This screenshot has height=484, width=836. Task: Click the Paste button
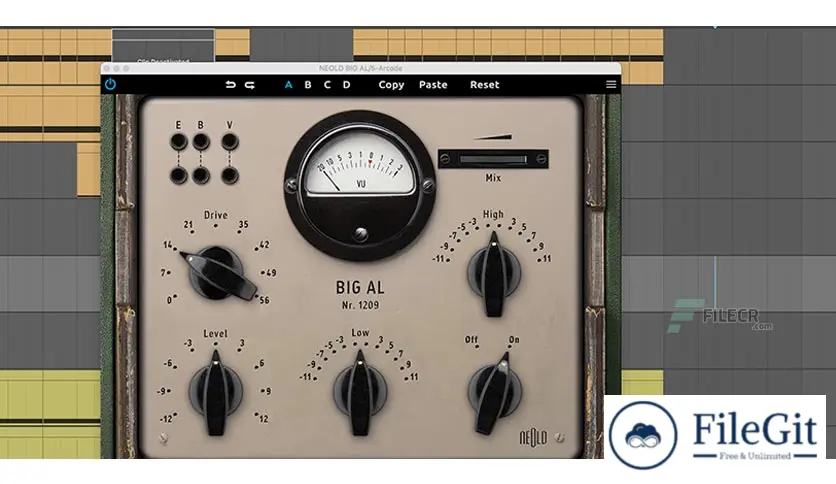tap(433, 85)
